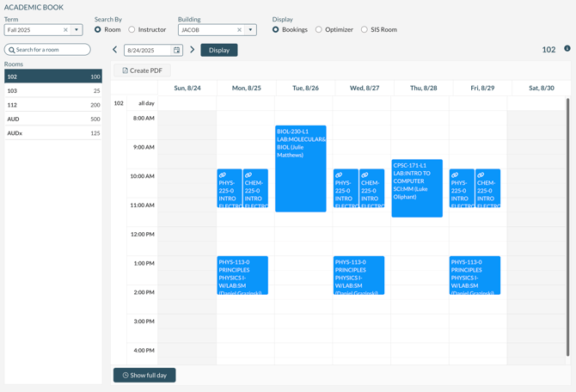The height and width of the screenshot is (392, 576).
Task: Open the calendar date picker icon
Action: [x=177, y=50]
